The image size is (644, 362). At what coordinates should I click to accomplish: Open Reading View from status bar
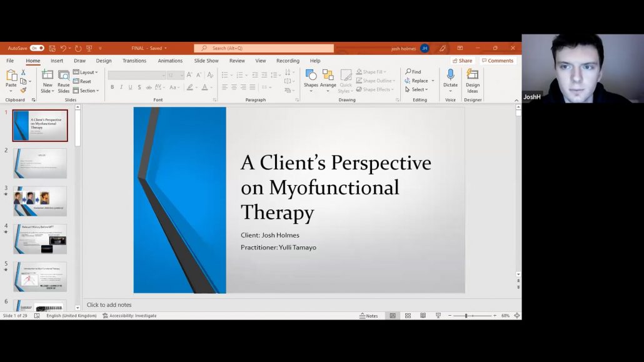pyautogui.click(x=423, y=316)
